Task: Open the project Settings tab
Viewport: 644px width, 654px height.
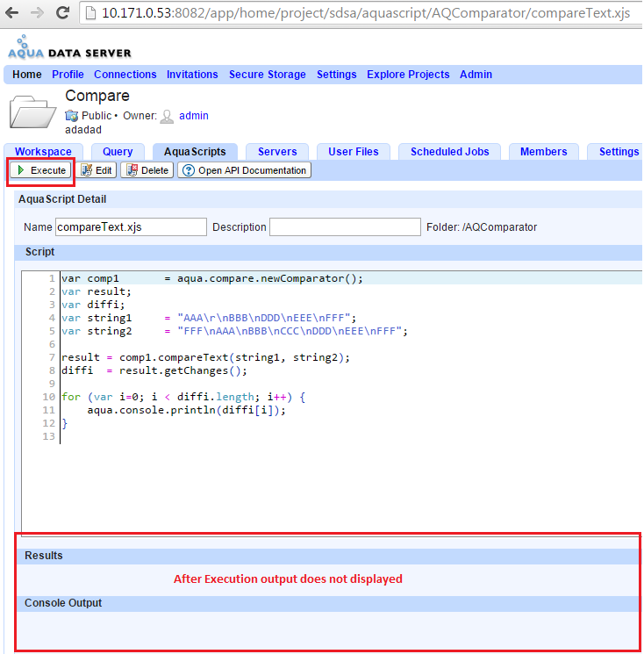Action: pos(615,151)
